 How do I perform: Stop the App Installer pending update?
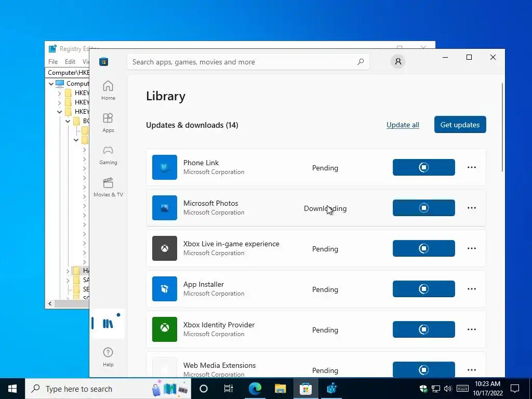pyautogui.click(x=424, y=289)
